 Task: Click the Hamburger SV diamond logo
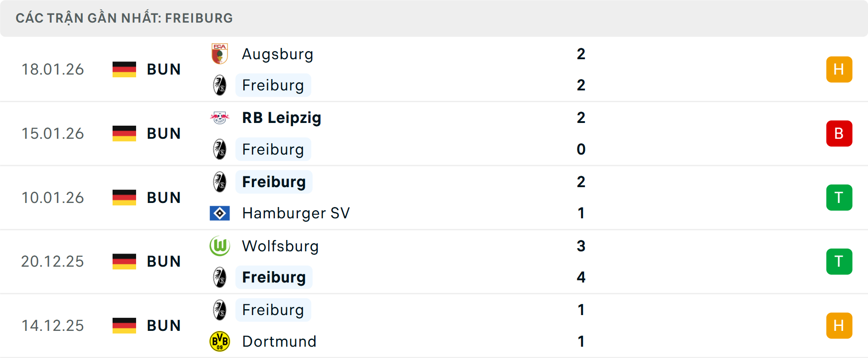tap(220, 213)
